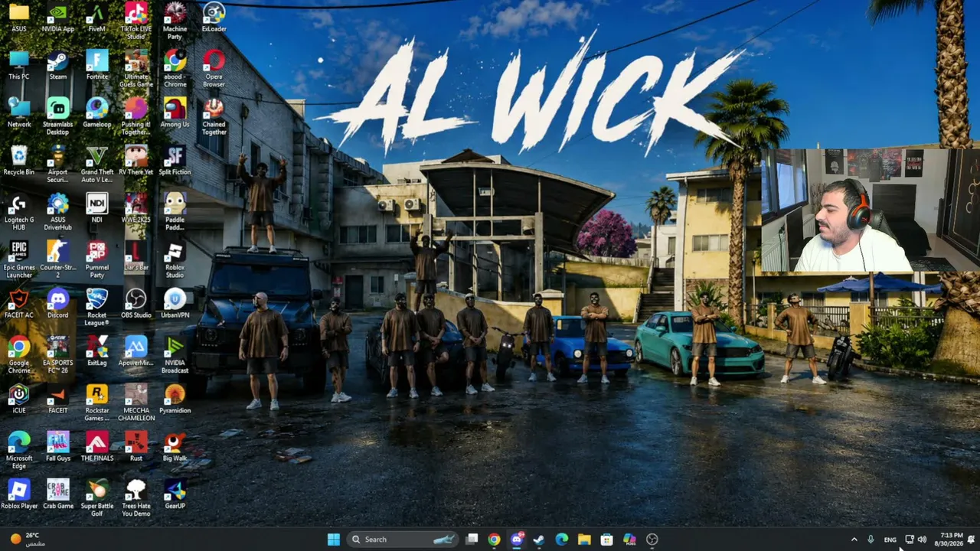Select the ExitLag desktop shortcut
980x551 pixels.
(x=97, y=352)
